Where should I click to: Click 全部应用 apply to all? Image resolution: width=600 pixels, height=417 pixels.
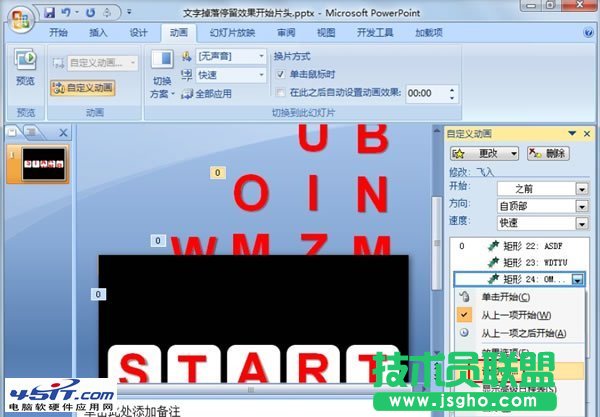(x=207, y=94)
